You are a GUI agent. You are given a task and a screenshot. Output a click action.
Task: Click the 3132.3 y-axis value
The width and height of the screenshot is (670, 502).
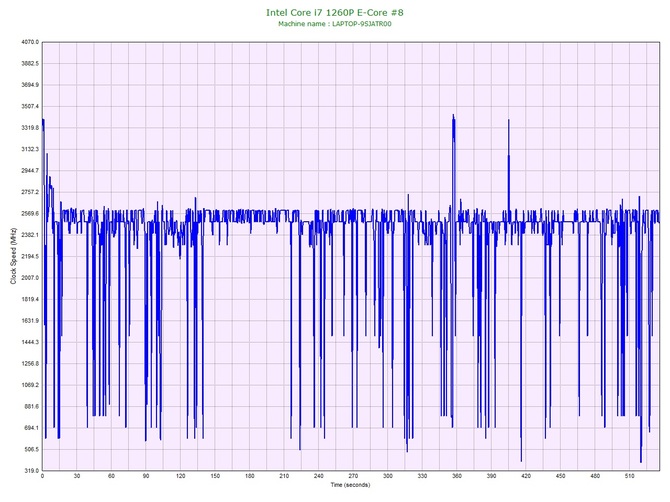[30, 149]
